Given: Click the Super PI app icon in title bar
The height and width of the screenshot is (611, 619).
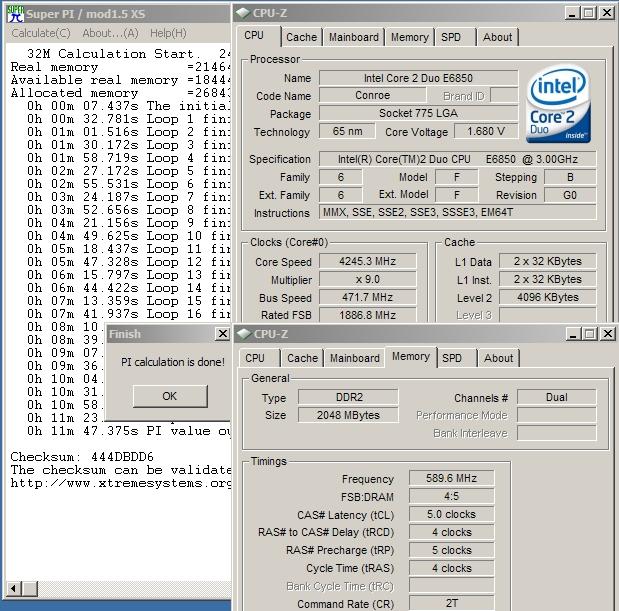Looking at the screenshot, I should (15, 14).
